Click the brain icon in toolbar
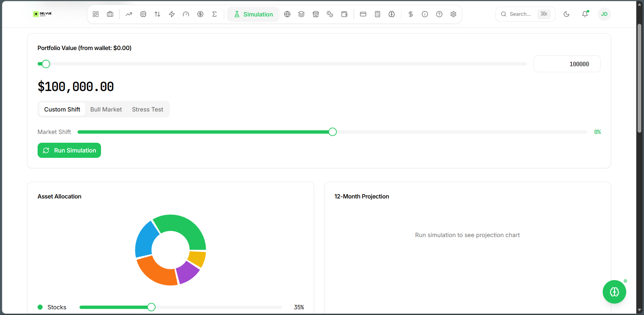This screenshot has width=644, height=315. tap(392, 14)
